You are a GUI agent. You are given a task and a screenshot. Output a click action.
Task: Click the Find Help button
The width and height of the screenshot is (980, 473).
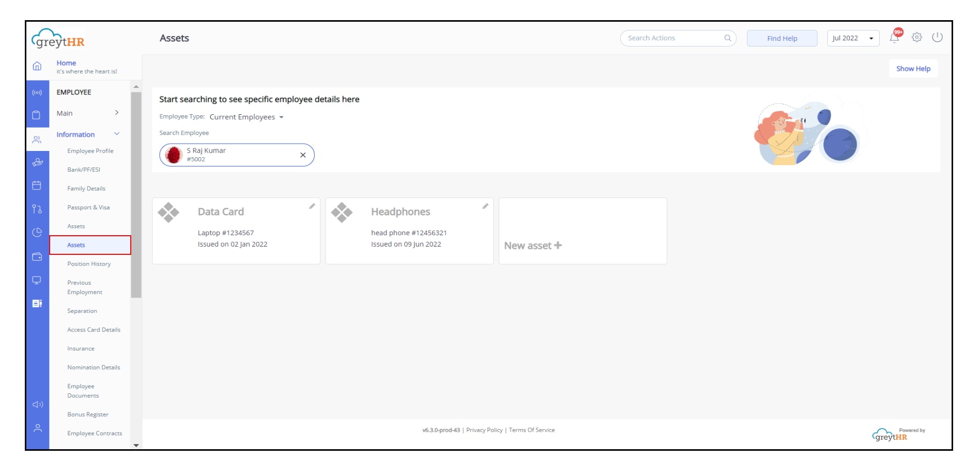(782, 38)
